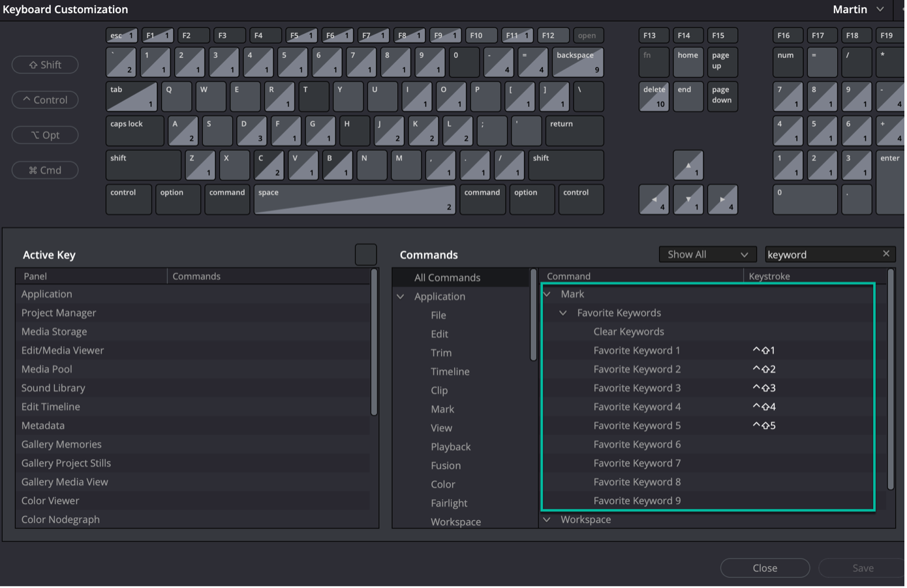
Task: Click the Active Key color swatch box
Action: pyautogui.click(x=366, y=255)
